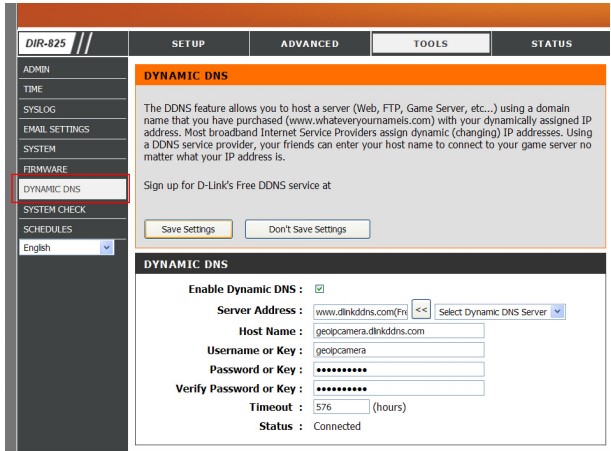The image size is (611, 451).
Task: Select TIME in the sidebar
Action: point(72,89)
